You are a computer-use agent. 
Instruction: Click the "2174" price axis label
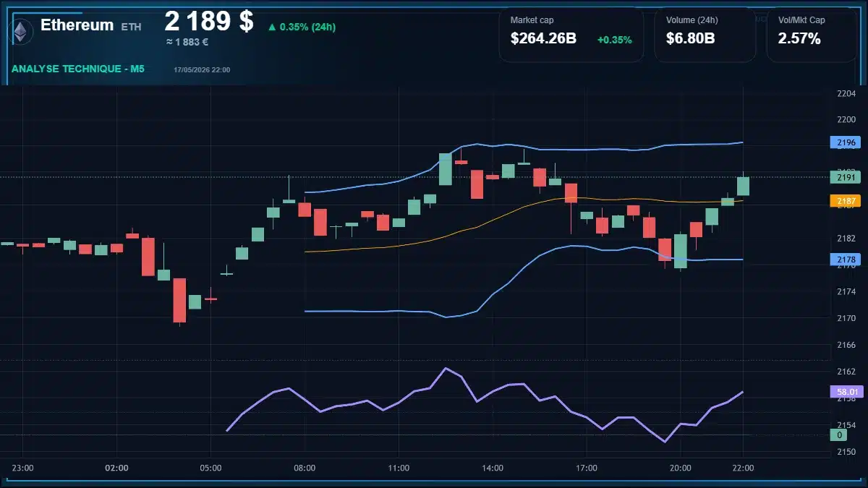pos(846,292)
